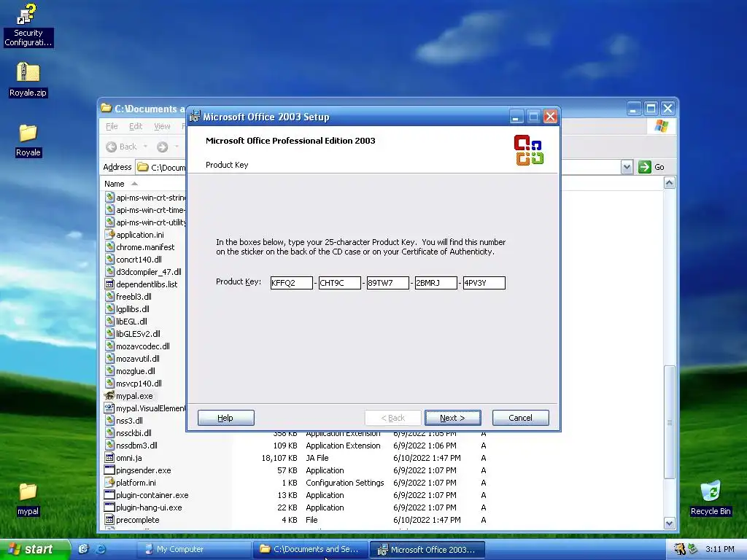The height and width of the screenshot is (560, 747).
Task: Select the plugin-container.exe file icon
Action: point(109,495)
